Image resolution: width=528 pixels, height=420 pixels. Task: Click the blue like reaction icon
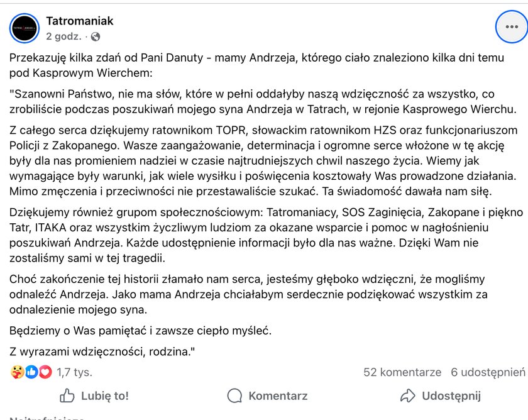(x=31, y=372)
